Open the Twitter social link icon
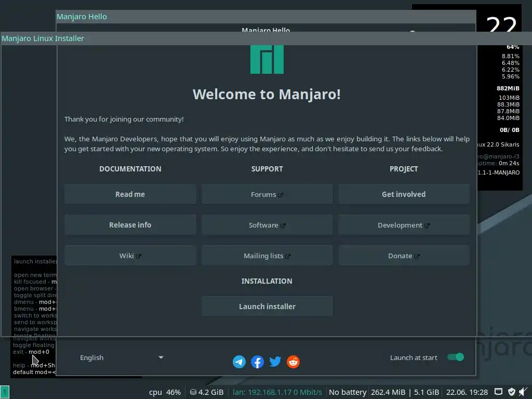Image resolution: width=532 pixels, height=399 pixels. click(275, 362)
